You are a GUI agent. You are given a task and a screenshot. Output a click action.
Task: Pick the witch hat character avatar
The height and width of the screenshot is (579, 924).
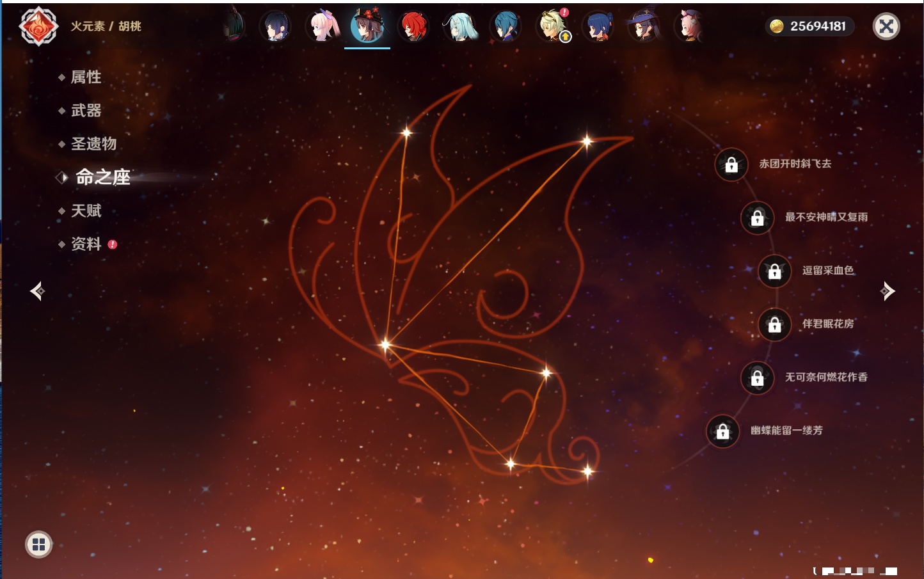tap(644, 26)
